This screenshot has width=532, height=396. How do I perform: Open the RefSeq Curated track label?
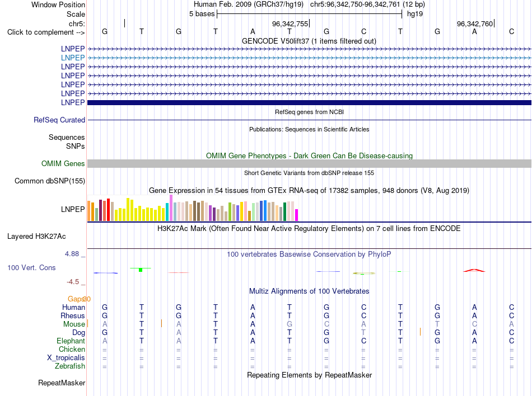[59, 120]
